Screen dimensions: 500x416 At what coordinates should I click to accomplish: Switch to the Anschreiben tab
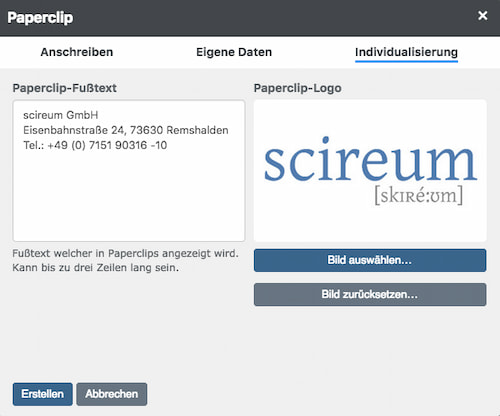pos(77,52)
